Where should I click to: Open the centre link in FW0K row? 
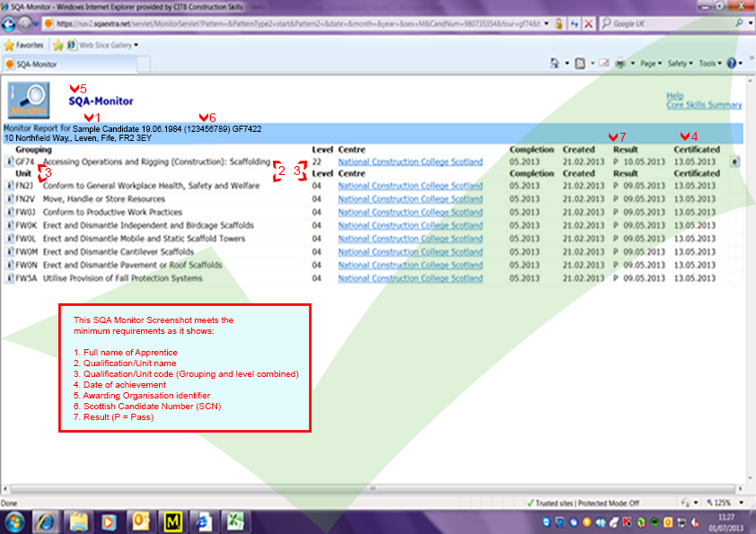(410, 225)
